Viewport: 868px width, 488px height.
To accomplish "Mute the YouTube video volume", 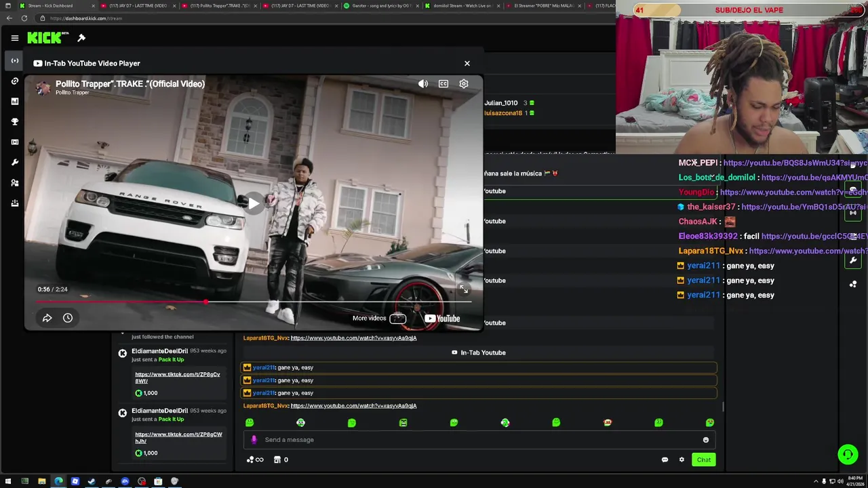I will 423,84.
